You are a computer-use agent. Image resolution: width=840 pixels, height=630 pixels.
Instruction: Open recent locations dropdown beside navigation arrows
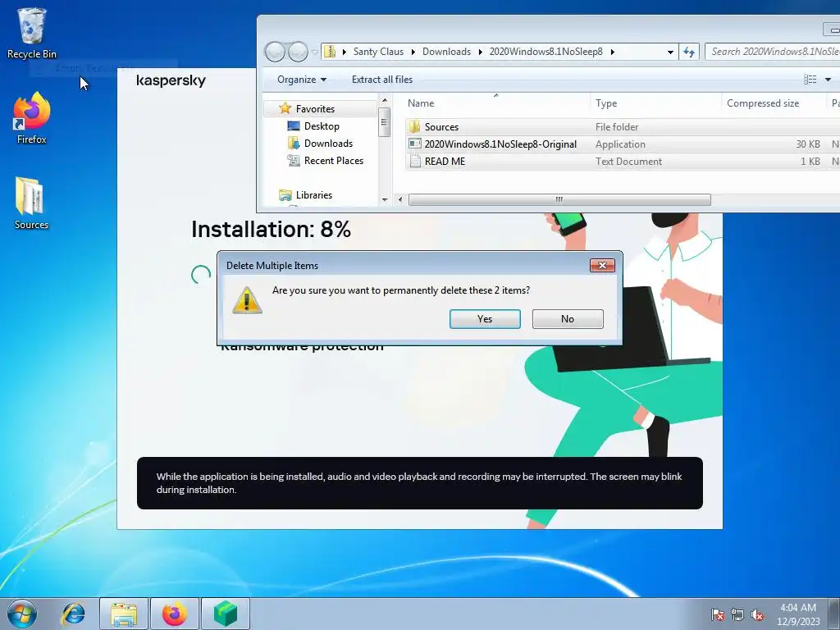point(314,52)
